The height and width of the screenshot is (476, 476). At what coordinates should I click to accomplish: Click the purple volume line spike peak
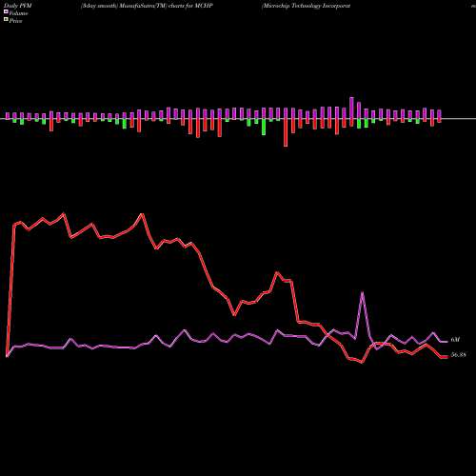click(363, 292)
